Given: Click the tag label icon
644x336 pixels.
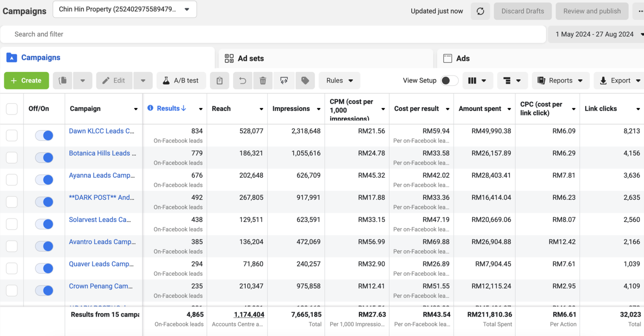Looking at the screenshot, I should [305, 81].
